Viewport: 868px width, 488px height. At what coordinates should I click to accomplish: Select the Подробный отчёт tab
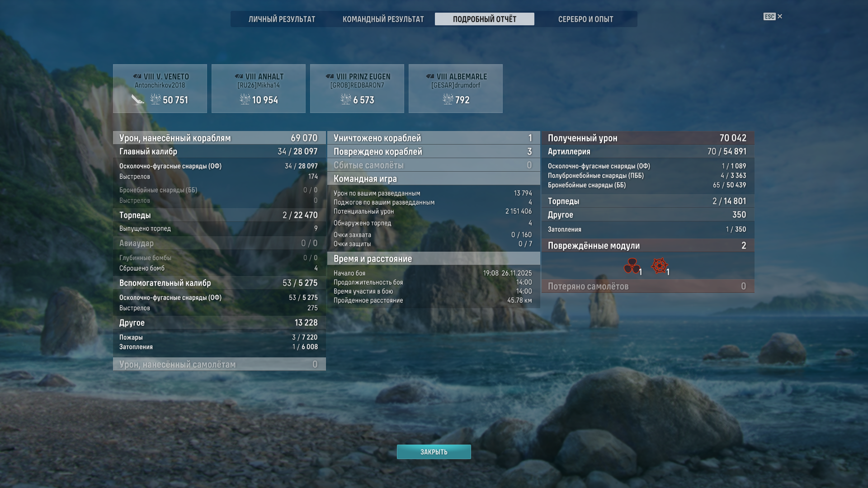484,19
